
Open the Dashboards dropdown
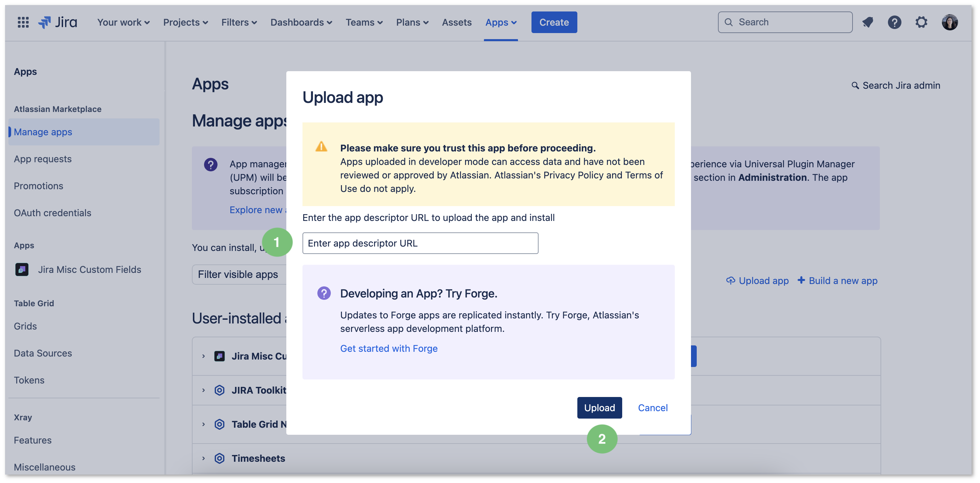pyautogui.click(x=301, y=22)
